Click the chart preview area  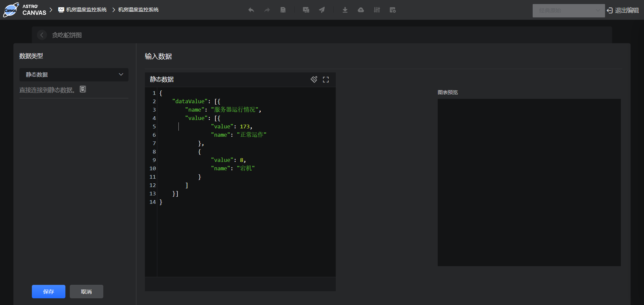[x=529, y=182]
